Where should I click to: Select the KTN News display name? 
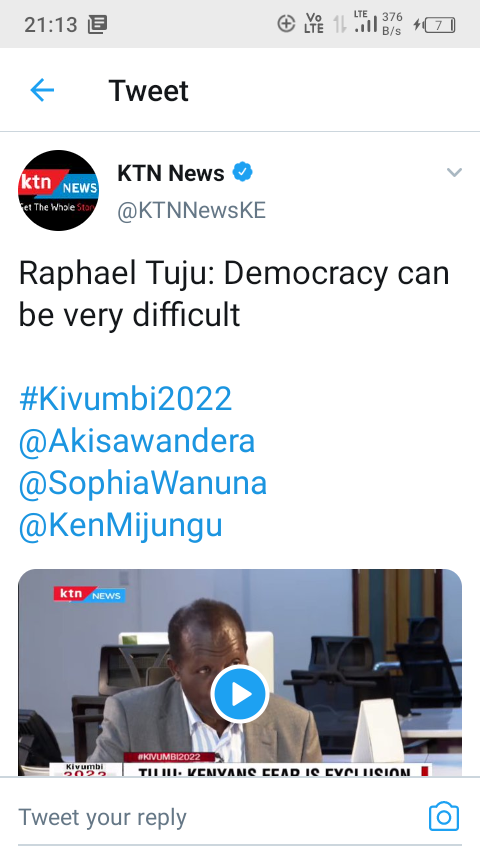tap(171, 173)
